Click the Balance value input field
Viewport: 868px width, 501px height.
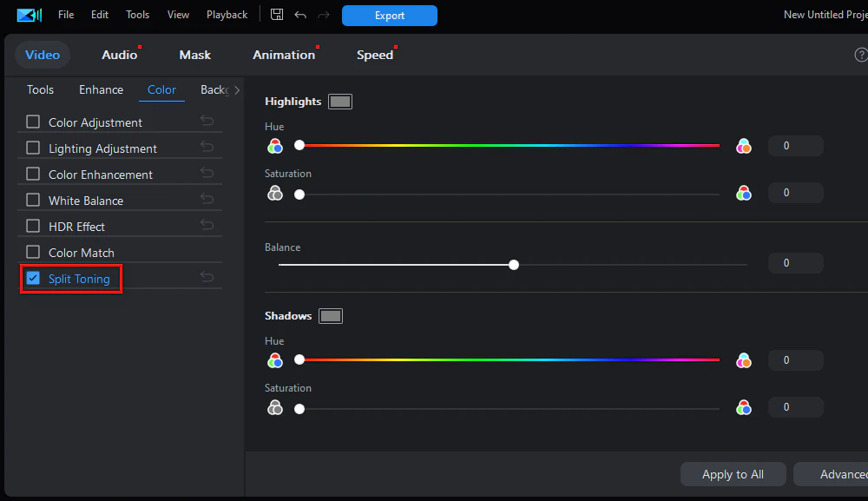tap(795, 263)
